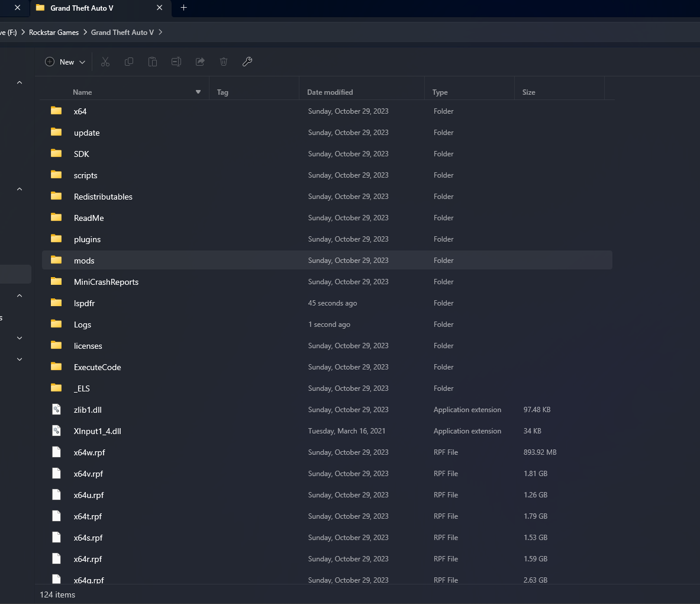This screenshot has width=700, height=604.
Task: Select the ReadMe folder icon
Action: point(56,217)
